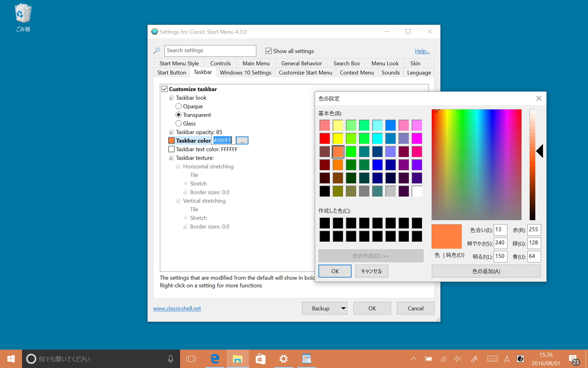Click the icon beside Taskbar texture
The width and height of the screenshot is (588, 368).
(x=171, y=158)
